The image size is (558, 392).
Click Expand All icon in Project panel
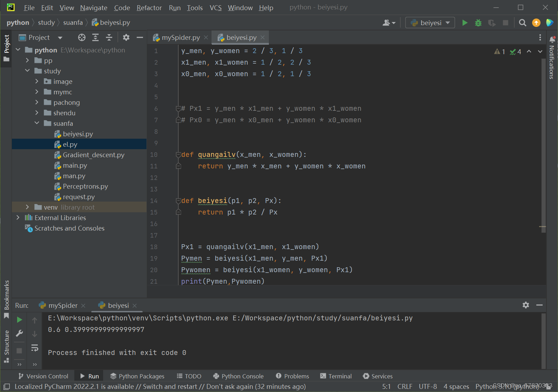(x=95, y=37)
